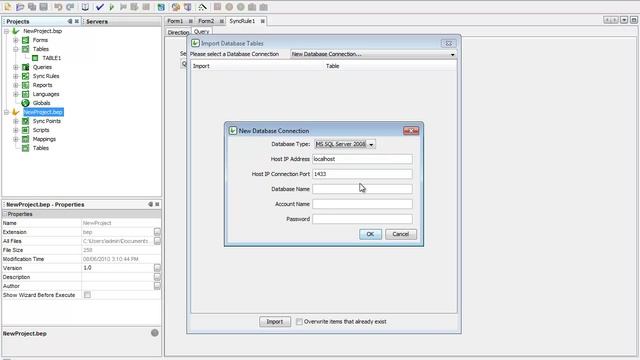
Task: Expand the Languages node
Action: click(16, 94)
